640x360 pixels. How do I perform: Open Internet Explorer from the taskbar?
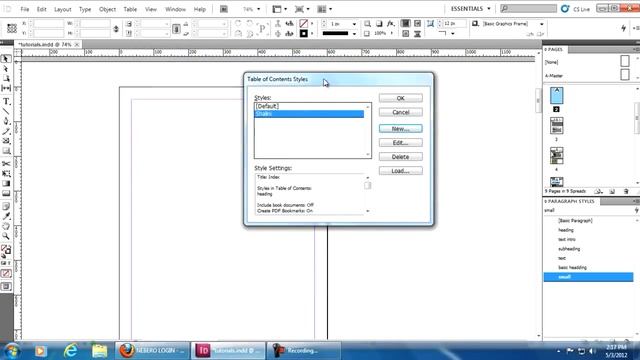pyautogui.click(x=70, y=351)
